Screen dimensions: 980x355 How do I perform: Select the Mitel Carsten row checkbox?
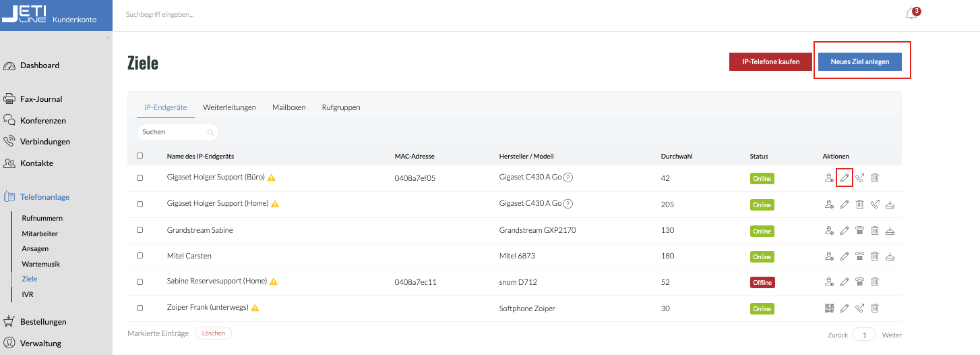[x=140, y=256]
